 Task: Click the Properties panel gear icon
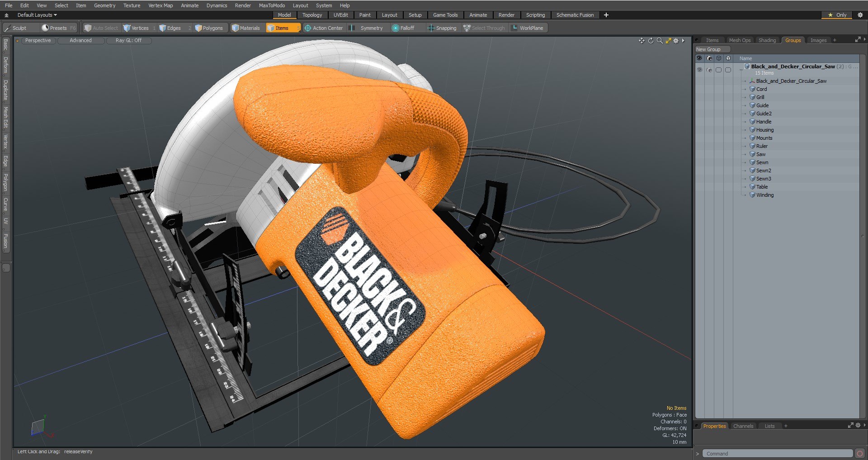(x=858, y=426)
